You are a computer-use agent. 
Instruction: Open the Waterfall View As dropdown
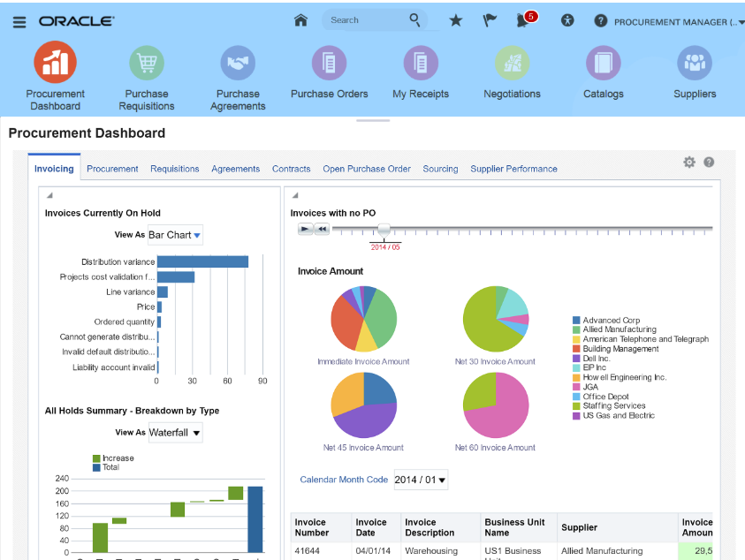click(x=175, y=432)
